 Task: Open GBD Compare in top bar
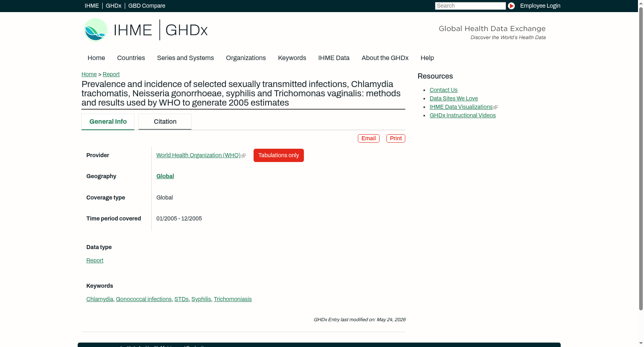147,6
